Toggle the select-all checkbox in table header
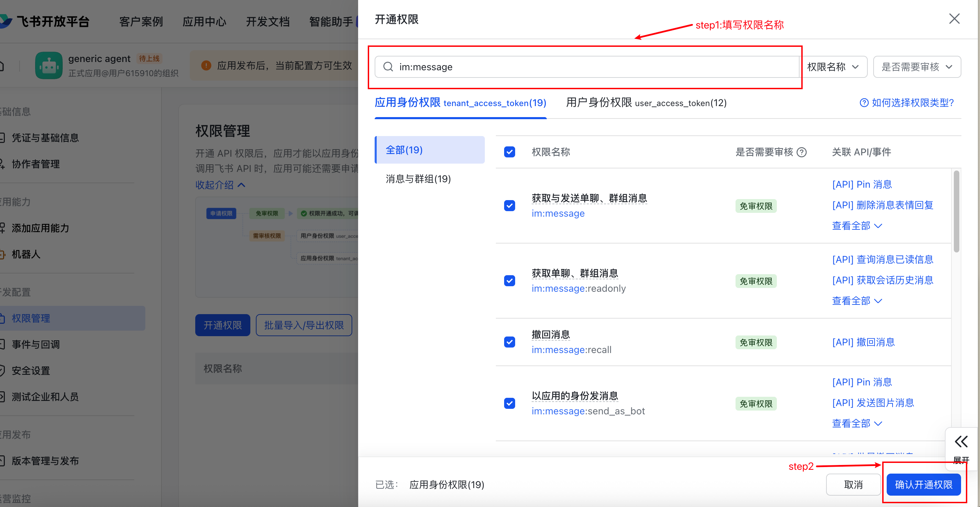The width and height of the screenshot is (980, 507). click(x=509, y=152)
